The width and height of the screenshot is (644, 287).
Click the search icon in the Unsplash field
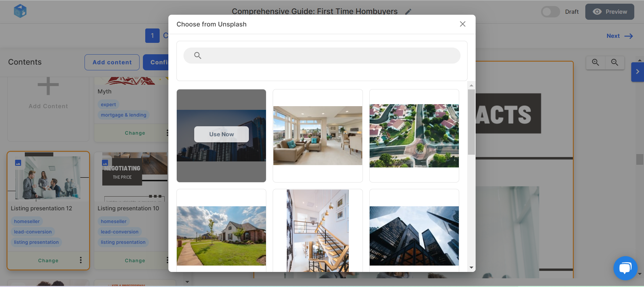point(198,56)
